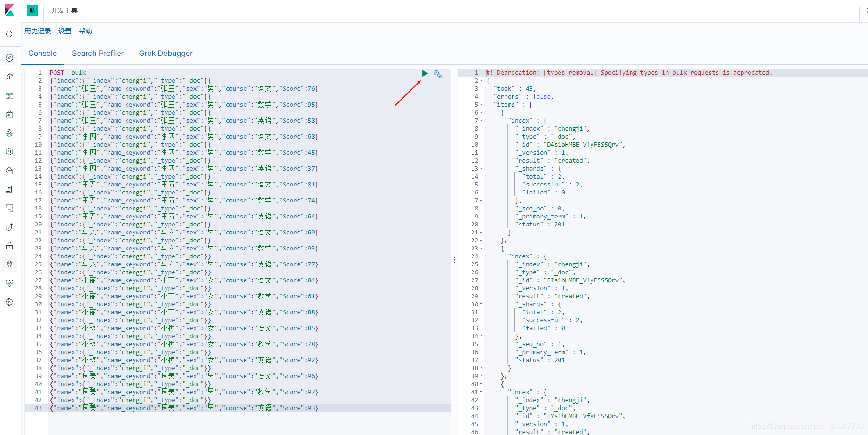Viewport: 868px width, 435px height.
Task: Fold third item at response line 40
Action: tap(481, 384)
